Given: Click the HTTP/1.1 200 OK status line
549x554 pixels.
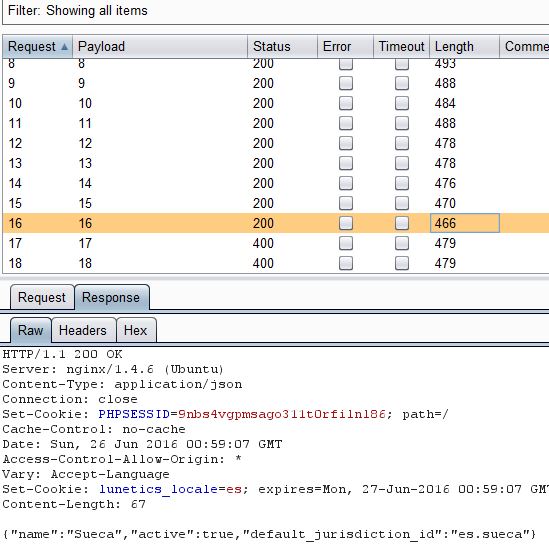Looking at the screenshot, I should pos(62,354).
